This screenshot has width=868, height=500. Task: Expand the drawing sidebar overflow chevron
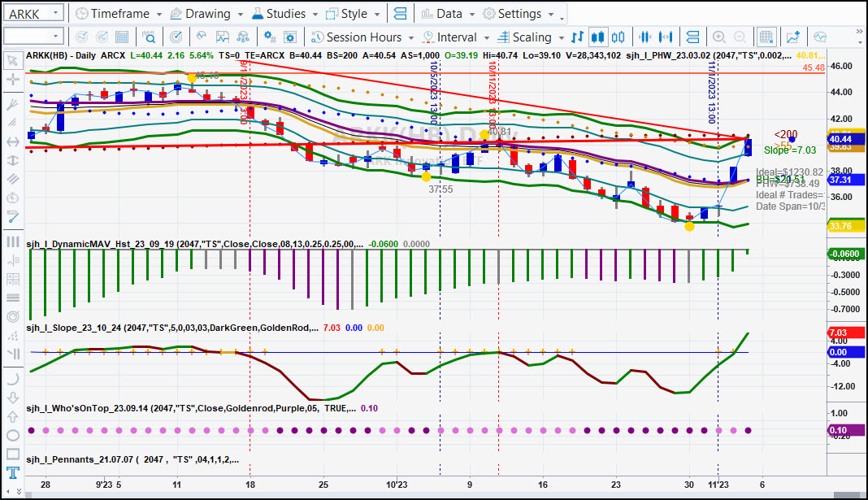tap(19, 492)
